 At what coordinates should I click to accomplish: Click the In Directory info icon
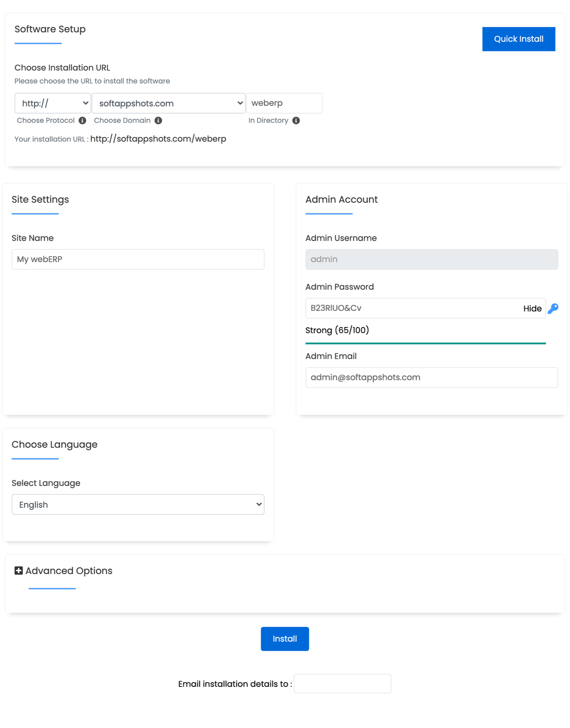[296, 120]
